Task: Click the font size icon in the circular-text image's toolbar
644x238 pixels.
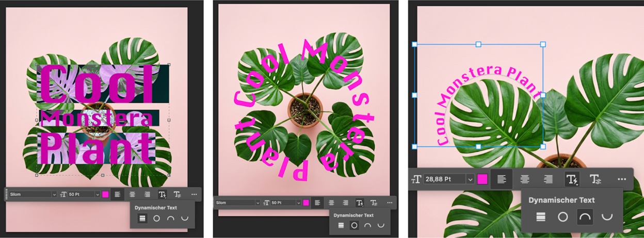Action: point(266,202)
